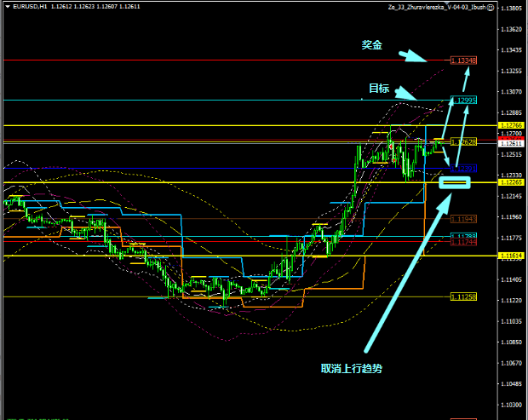Viewport: 528px width, 420px height.
Task: Open the chart menu triangle beside EURUSD,H1
Action: coord(5,8)
